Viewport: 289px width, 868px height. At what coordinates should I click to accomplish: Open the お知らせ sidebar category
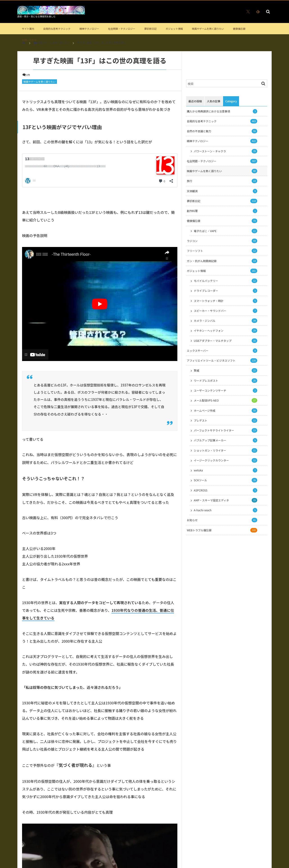point(192,520)
